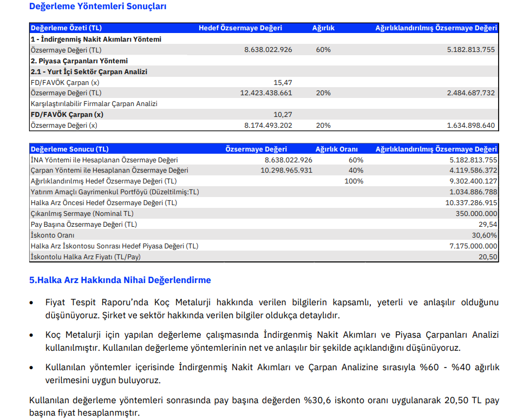Select row "1 - İndirgenmiş Nakit Akımları Yöntemi"
Viewport: 523px width, 420px height.
click(264, 40)
